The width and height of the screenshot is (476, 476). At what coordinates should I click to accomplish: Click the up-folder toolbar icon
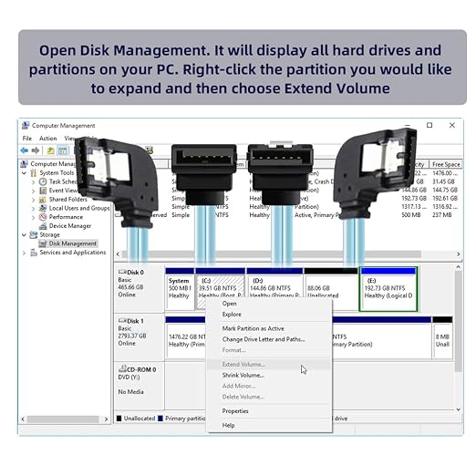[x=51, y=150]
